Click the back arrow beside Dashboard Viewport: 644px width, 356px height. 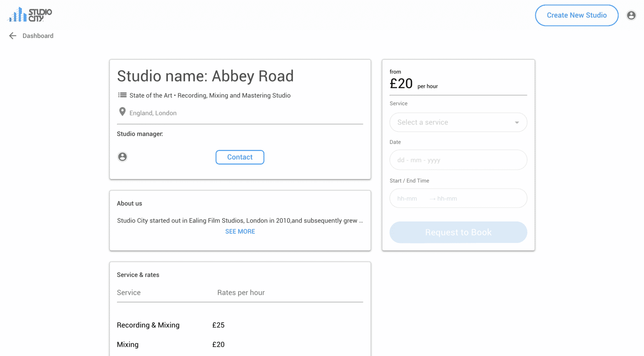13,36
